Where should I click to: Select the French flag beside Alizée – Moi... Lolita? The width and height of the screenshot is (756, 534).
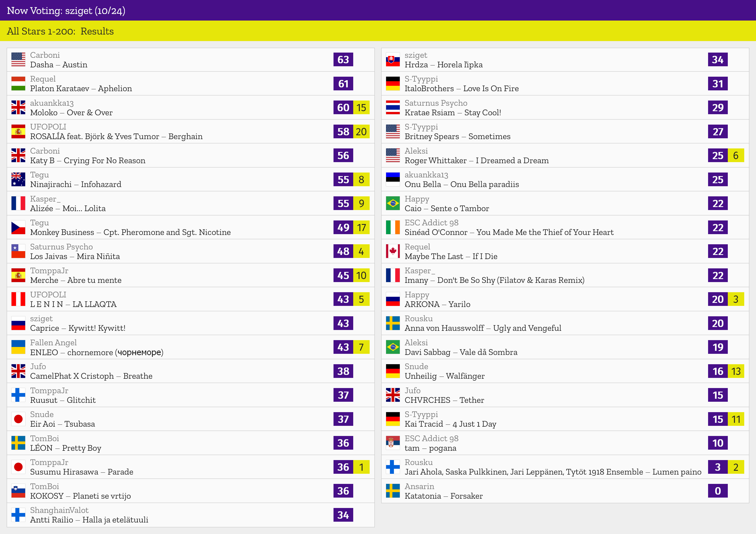pyautogui.click(x=18, y=203)
